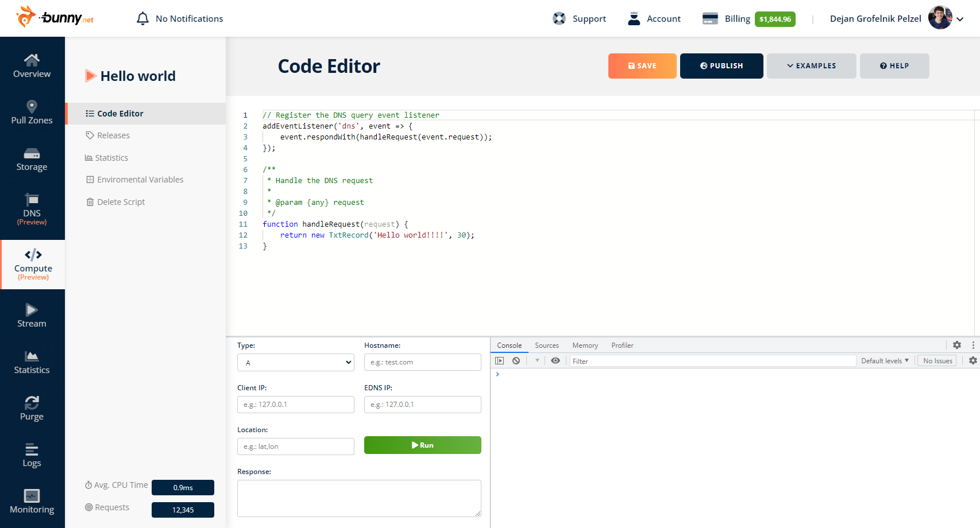Viewport: 980px width, 528px height.
Task: Click the green Run button
Action: 423,445
